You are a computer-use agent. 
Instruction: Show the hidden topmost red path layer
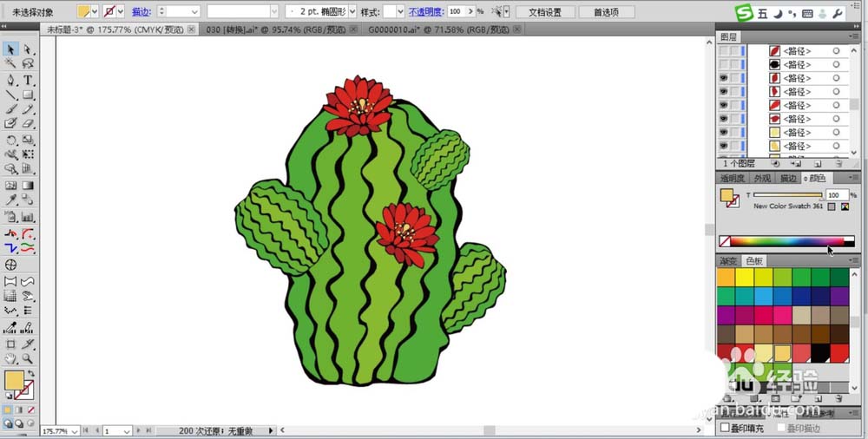click(724, 51)
